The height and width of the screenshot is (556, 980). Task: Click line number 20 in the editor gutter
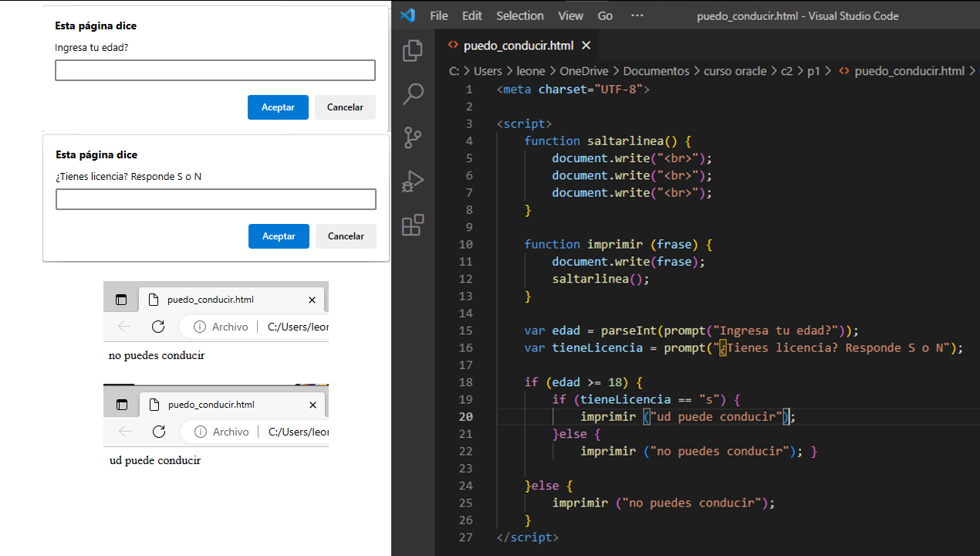click(466, 417)
